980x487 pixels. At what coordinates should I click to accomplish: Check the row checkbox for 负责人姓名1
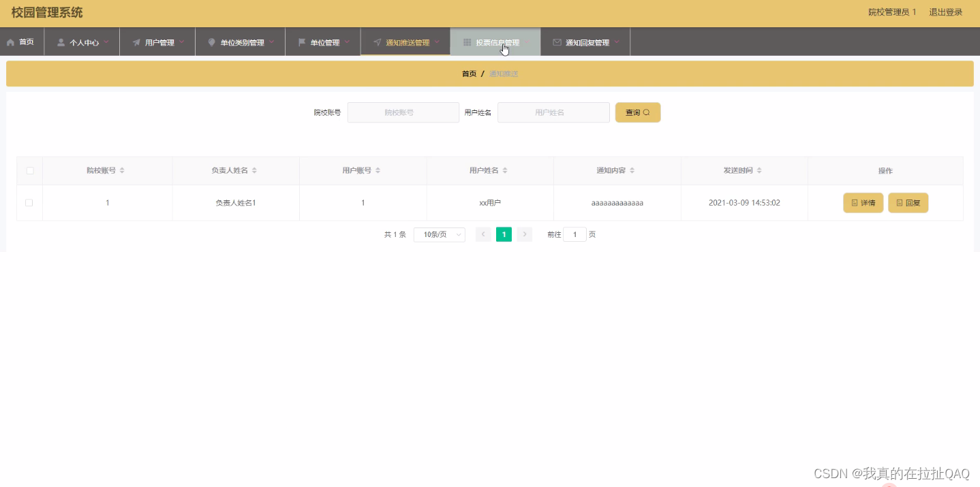(29, 203)
